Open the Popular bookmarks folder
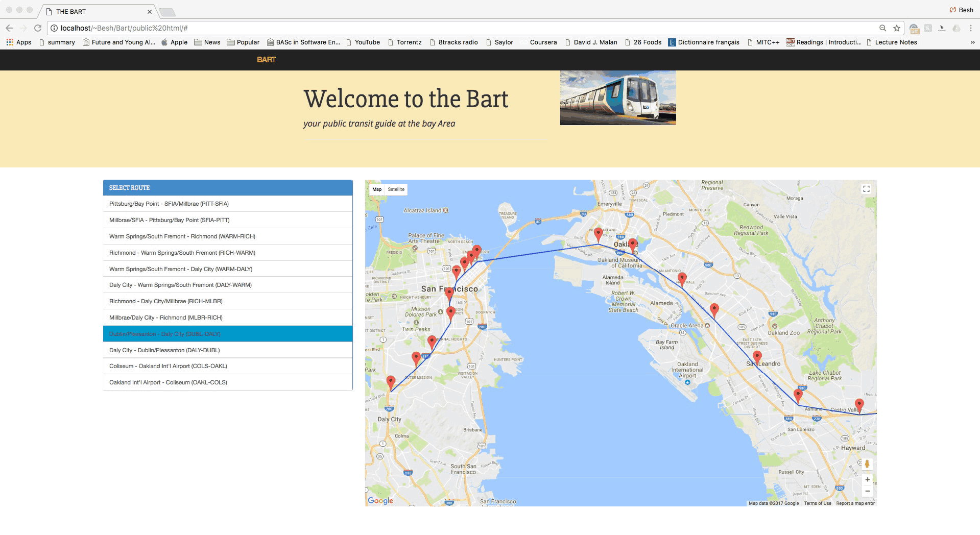This screenshot has height=535, width=980. pos(243,42)
